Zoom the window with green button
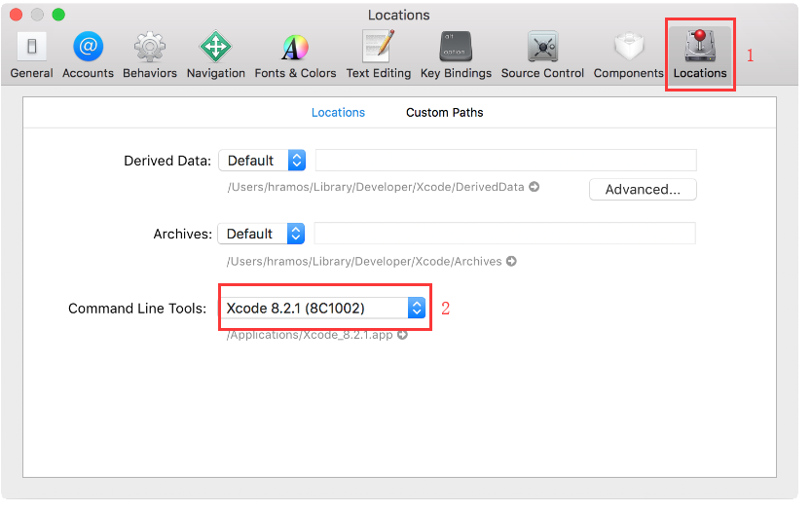The height and width of the screenshot is (511, 812). pyautogui.click(x=58, y=15)
